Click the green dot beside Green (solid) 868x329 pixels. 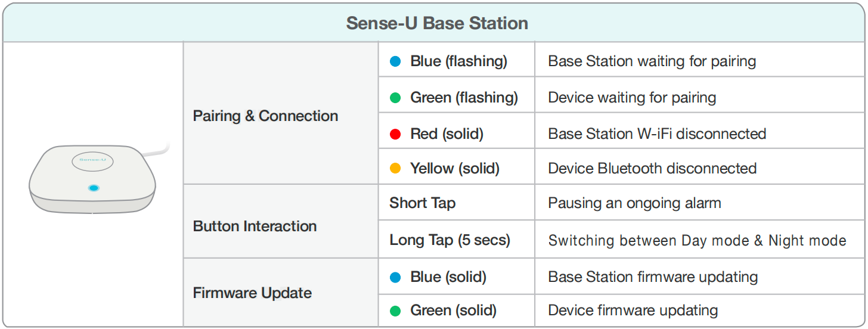pyautogui.click(x=395, y=311)
